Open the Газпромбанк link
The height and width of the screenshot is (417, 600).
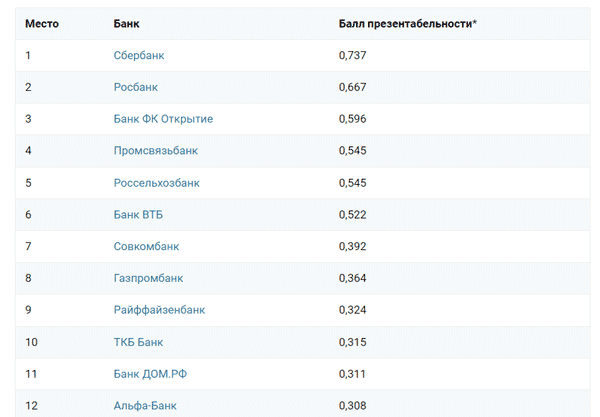(x=149, y=278)
